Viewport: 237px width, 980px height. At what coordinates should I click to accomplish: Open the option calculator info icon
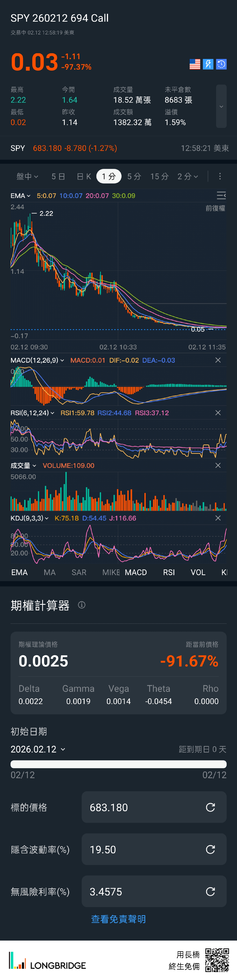pos(82,605)
